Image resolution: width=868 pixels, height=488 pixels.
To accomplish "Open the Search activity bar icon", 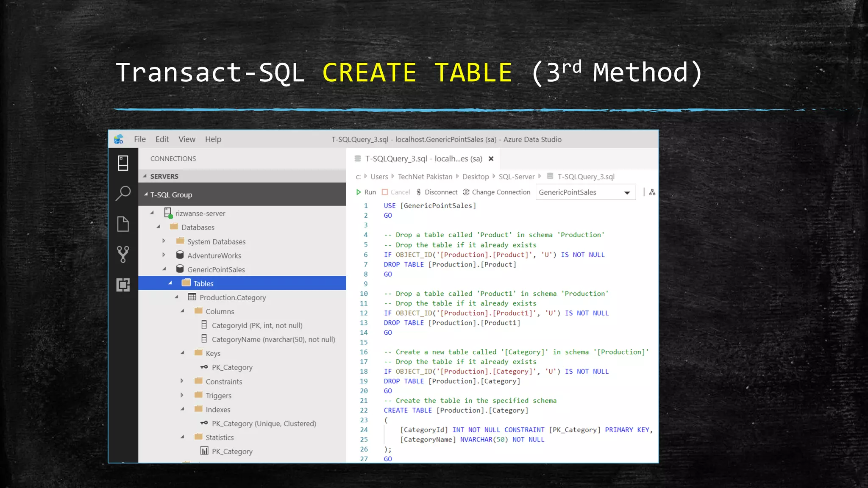I will pyautogui.click(x=123, y=194).
